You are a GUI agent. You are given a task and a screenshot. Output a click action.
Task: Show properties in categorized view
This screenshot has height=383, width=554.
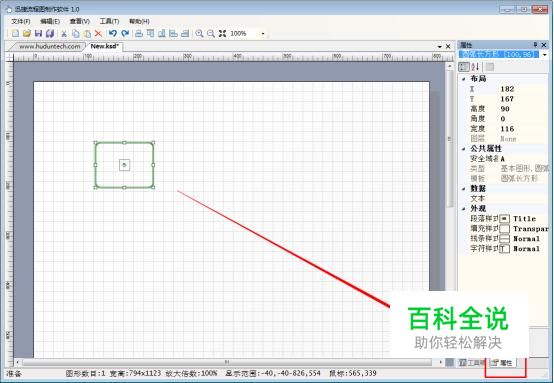tap(464, 66)
